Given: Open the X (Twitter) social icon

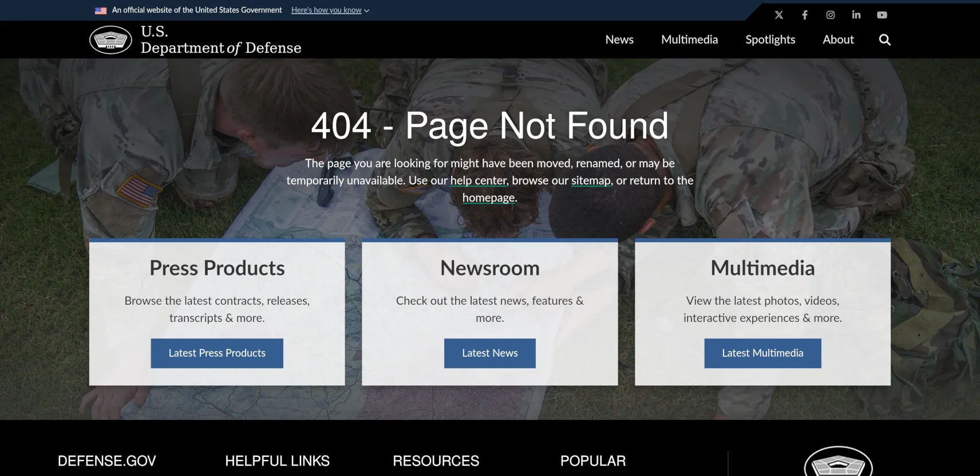Looking at the screenshot, I should [x=779, y=15].
